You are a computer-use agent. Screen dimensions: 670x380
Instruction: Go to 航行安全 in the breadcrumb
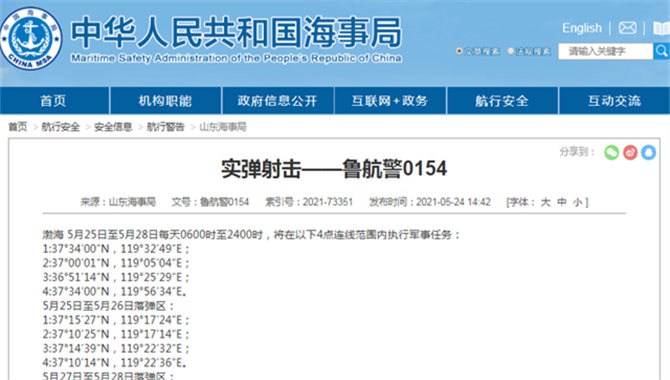(61, 127)
